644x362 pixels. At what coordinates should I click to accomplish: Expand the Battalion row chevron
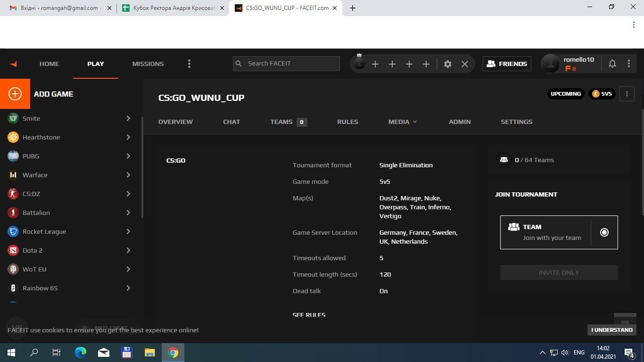pyautogui.click(x=128, y=213)
